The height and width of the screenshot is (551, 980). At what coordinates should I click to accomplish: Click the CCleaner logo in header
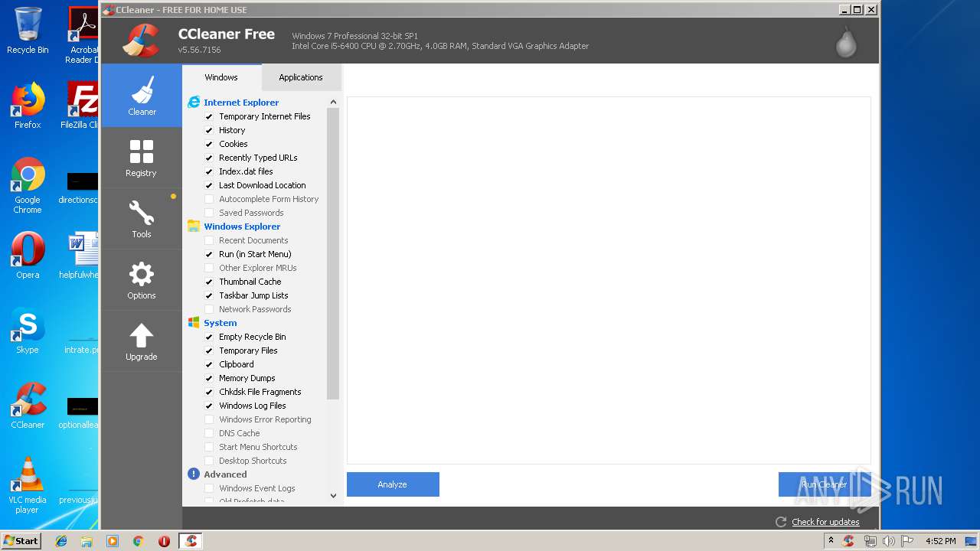coord(141,41)
